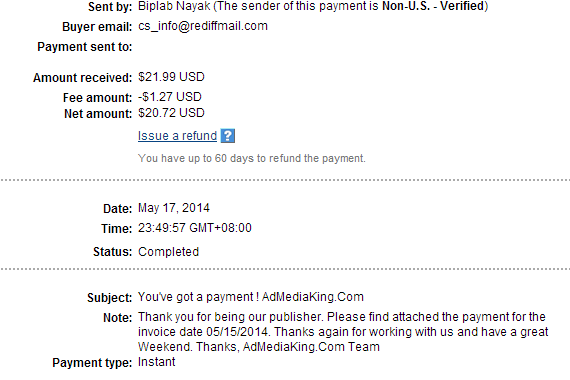
Task: Click the invoice date 05/15/2014 in note
Action: pyautogui.click(x=237, y=332)
